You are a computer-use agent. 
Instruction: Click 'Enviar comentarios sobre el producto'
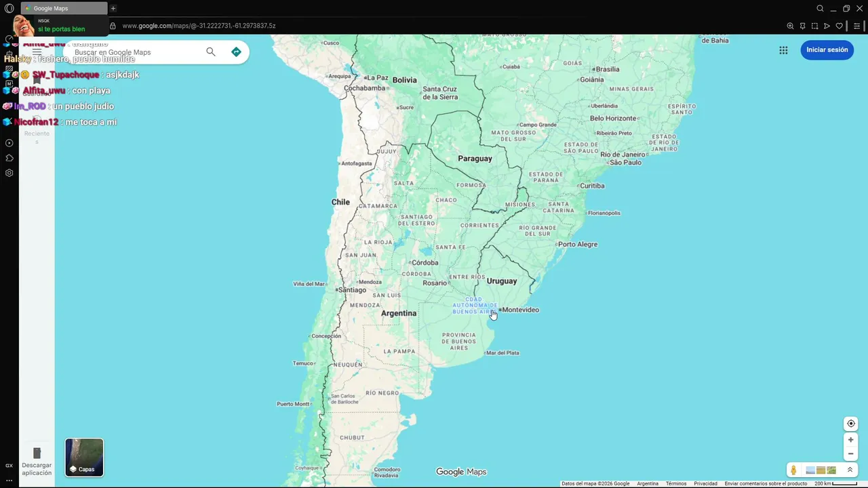pos(766,483)
